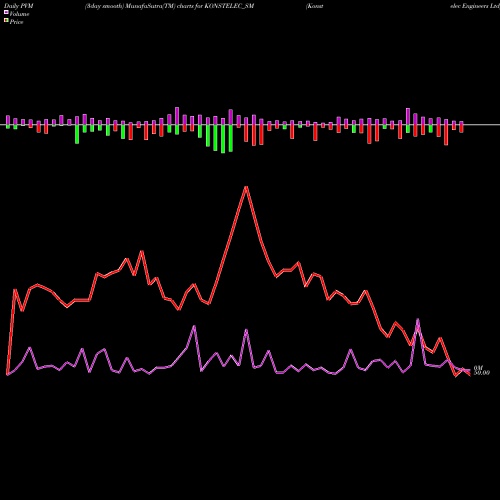Click the 'Price' legend label
This screenshot has width=500, height=500.
pos(16,22)
